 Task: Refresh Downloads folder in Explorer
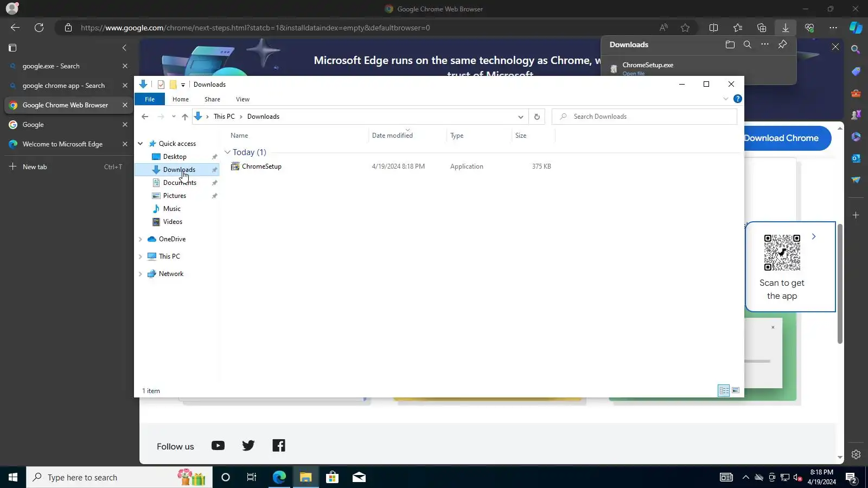tap(537, 117)
